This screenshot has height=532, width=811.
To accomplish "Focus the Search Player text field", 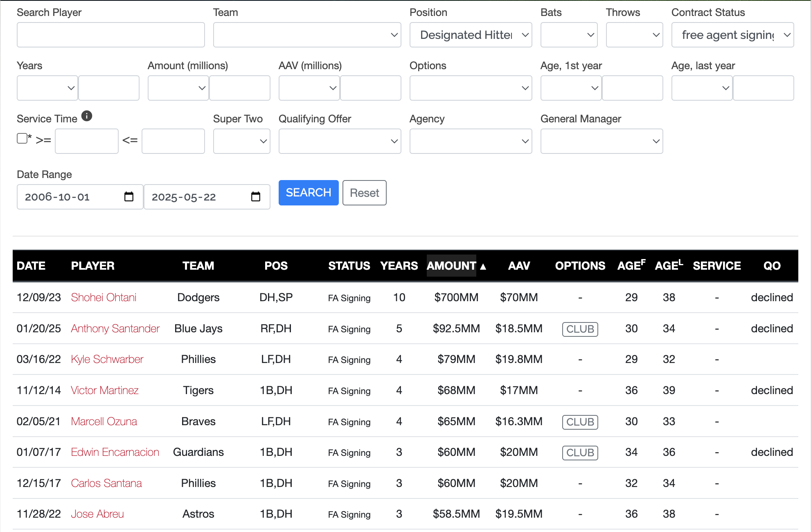I will coord(110,35).
